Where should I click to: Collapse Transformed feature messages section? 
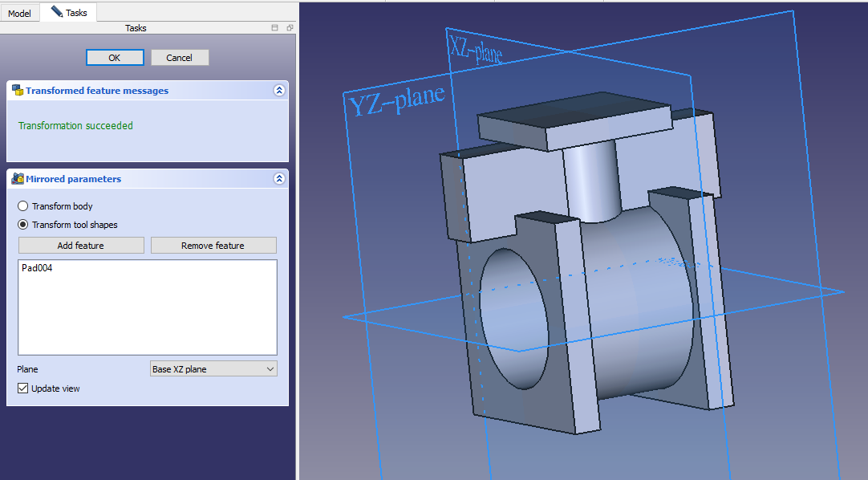pyautogui.click(x=279, y=90)
